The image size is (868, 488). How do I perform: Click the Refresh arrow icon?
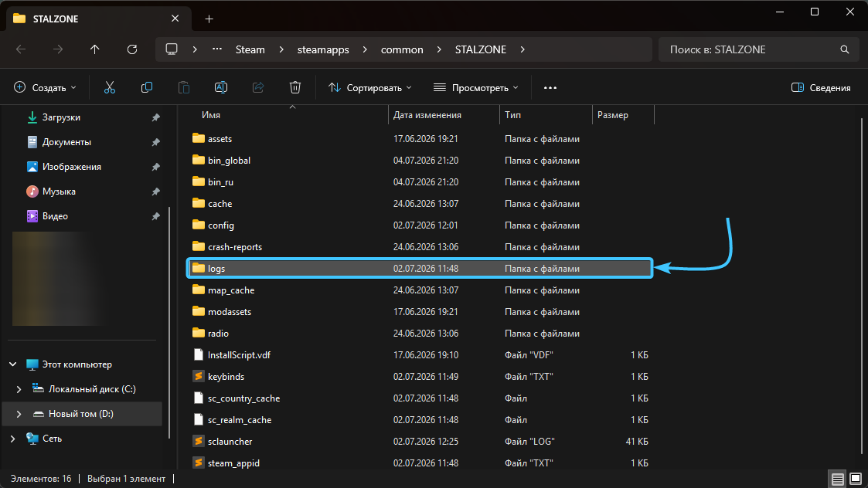pos(131,49)
